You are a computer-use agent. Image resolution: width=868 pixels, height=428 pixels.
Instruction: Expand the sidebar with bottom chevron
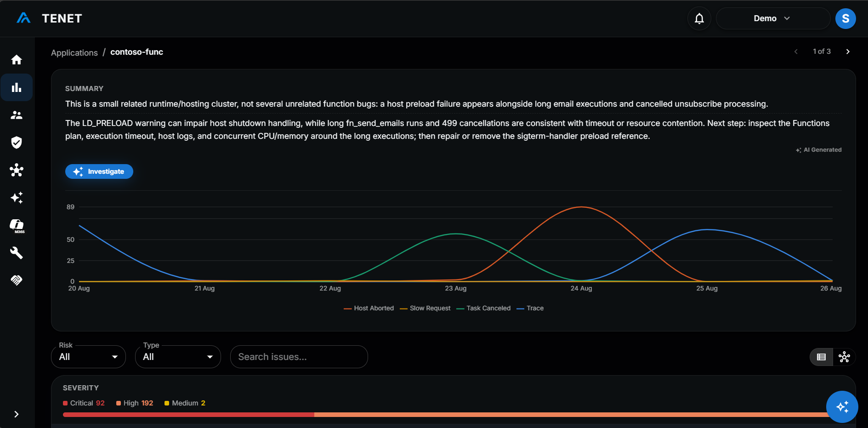17,414
